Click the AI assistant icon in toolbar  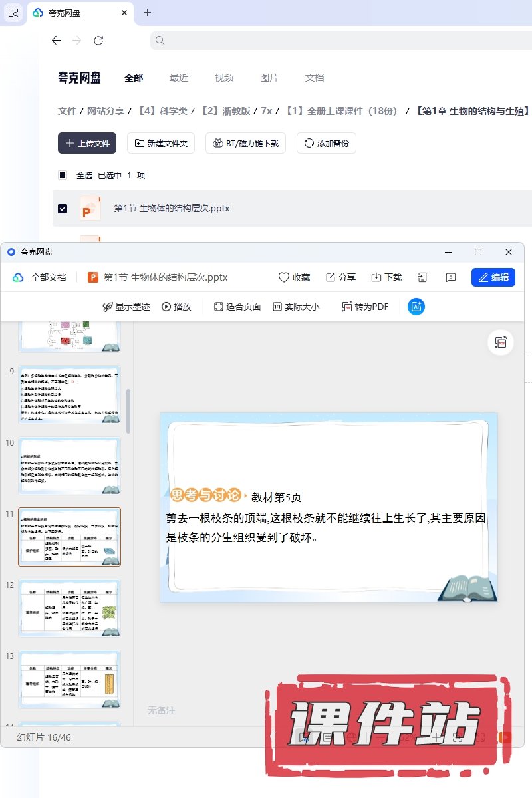416,307
